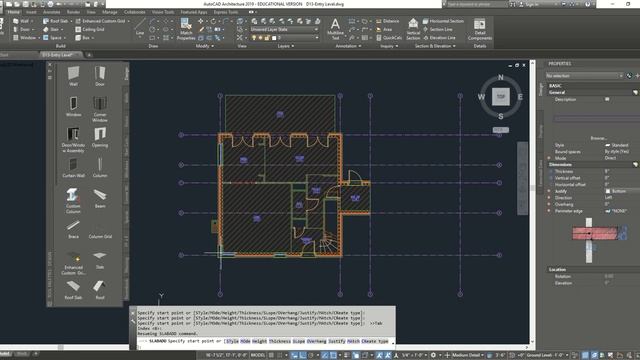Image resolution: width=640 pixels, height=360 pixels.
Task: Click the Area inquiry tool
Action: pos(384,29)
